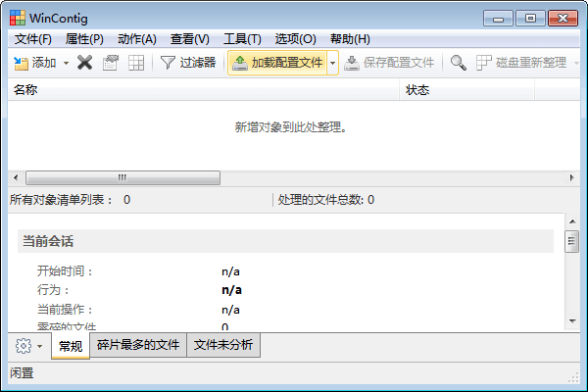Image resolution: width=588 pixels, height=392 pixels.
Task: Open the 属性(P) menu
Action: (84, 39)
